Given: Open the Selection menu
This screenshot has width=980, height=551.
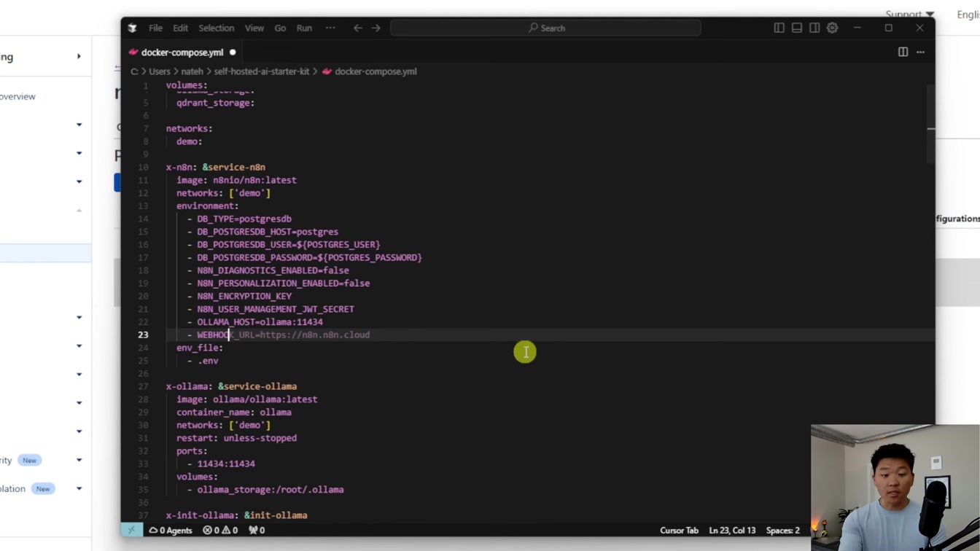Looking at the screenshot, I should pos(217,28).
